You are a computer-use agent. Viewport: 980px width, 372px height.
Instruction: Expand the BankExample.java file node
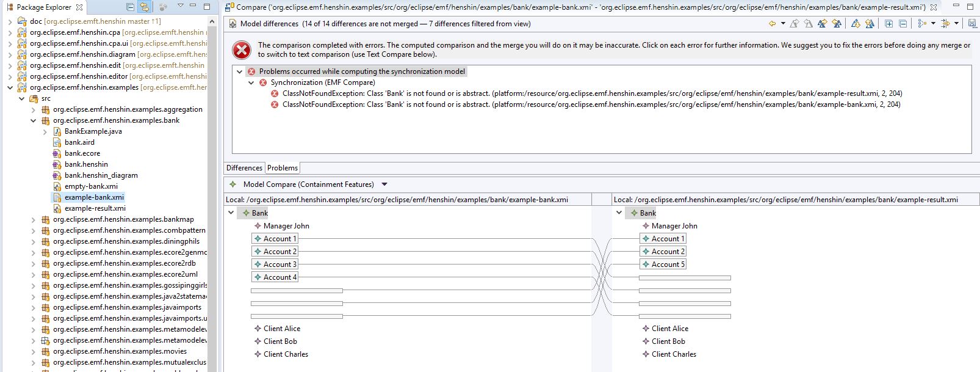pos(45,131)
